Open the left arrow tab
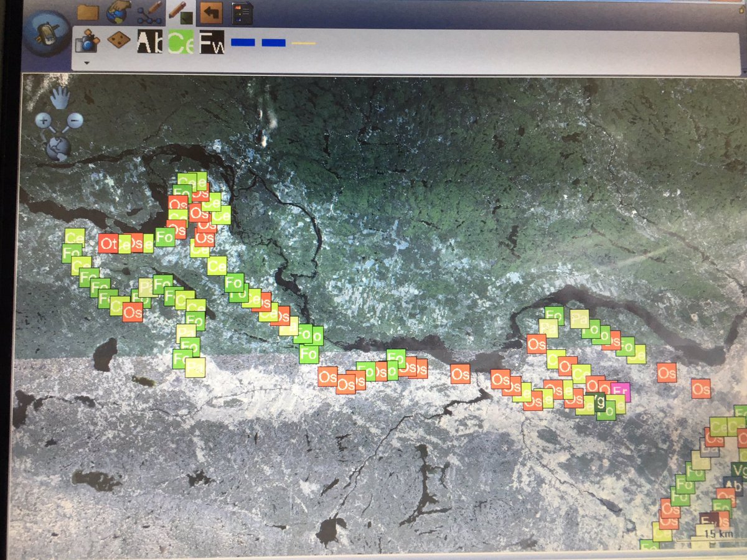 (212, 12)
